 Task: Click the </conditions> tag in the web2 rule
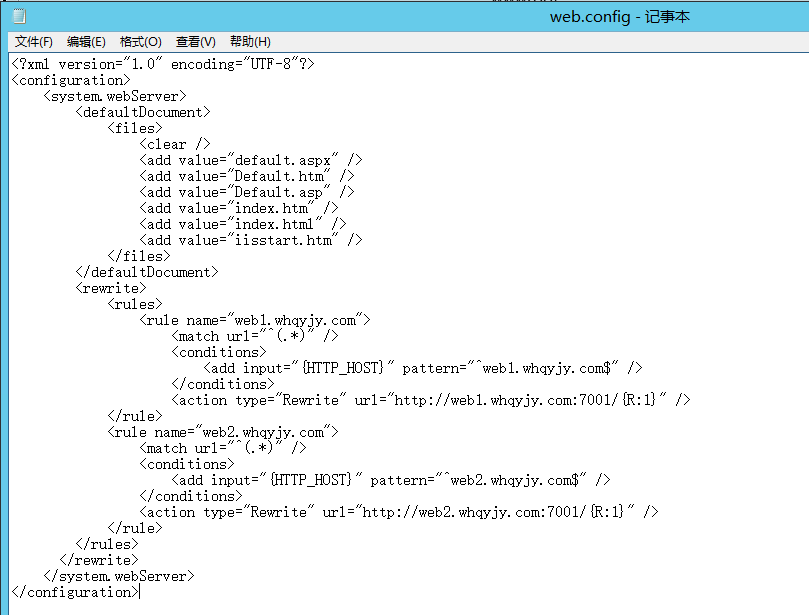191,496
